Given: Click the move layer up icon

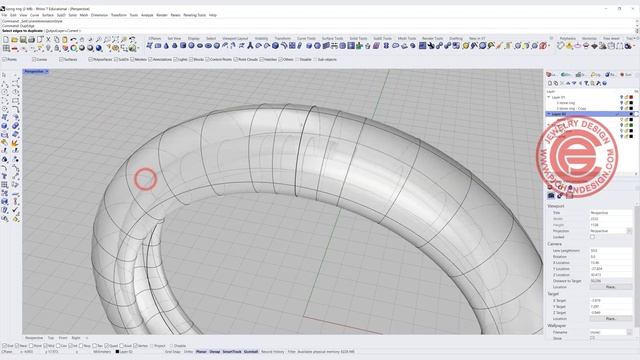Looking at the screenshot, I should tap(568, 83).
